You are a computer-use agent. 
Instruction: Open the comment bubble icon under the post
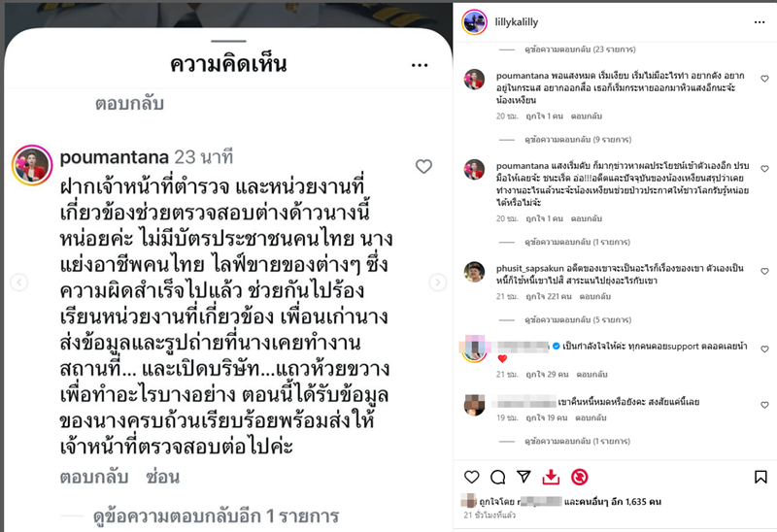tap(497, 477)
